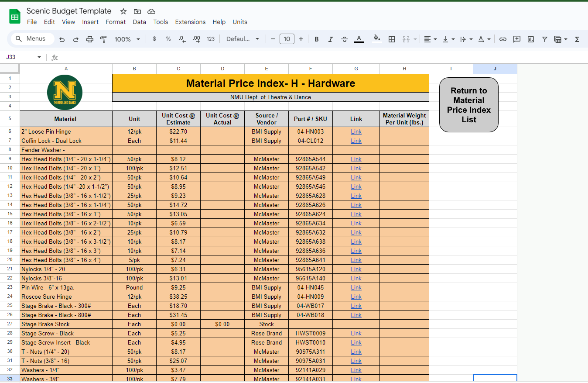
Task: Open the Borders icon
Action: point(392,39)
